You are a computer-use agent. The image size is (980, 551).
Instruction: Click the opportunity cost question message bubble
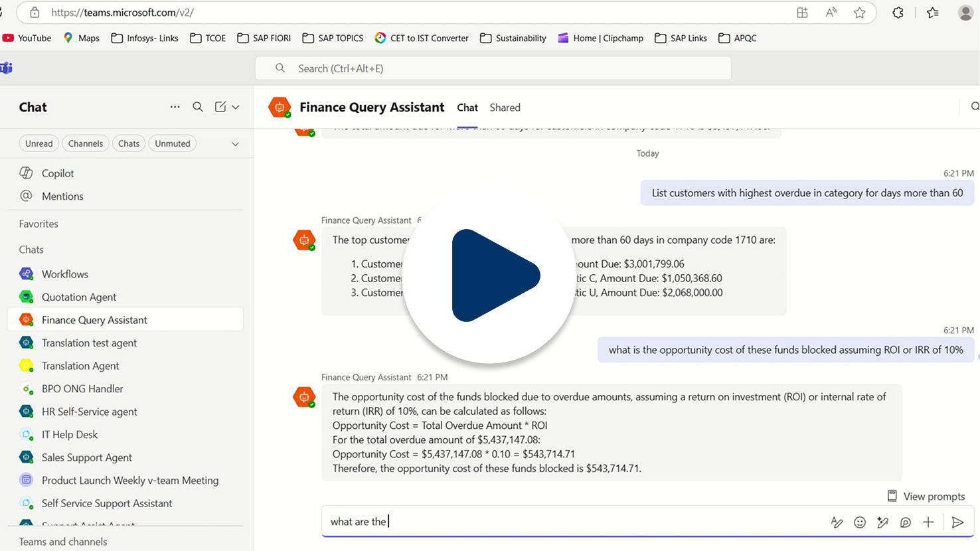click(x=786, y=350)
